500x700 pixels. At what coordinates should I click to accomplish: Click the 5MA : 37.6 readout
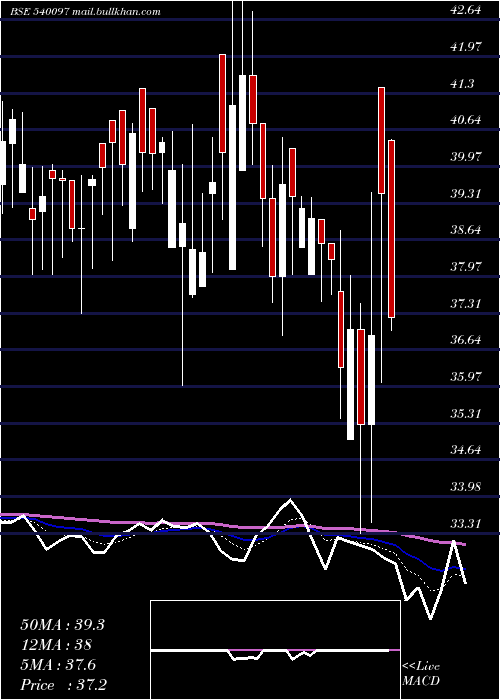pos(58,665)
